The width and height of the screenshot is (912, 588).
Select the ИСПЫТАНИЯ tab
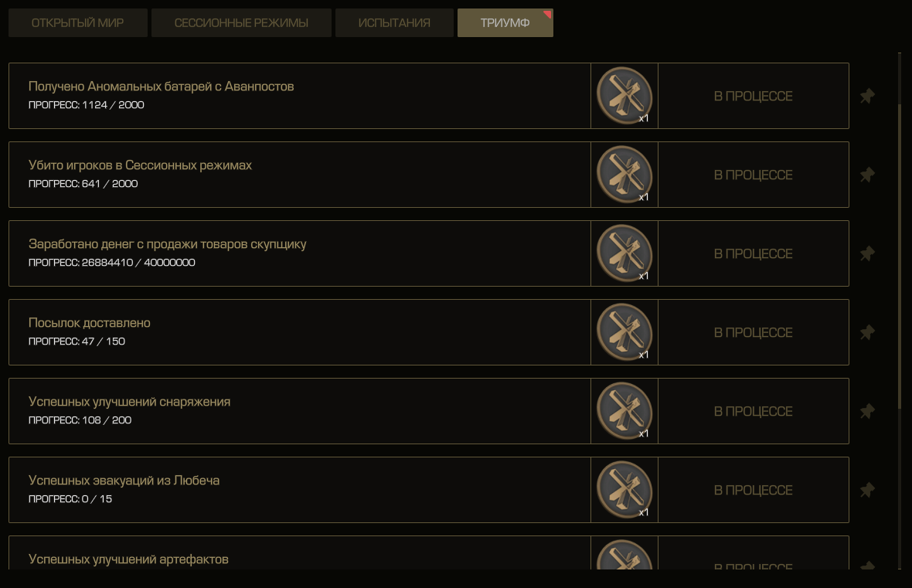pos(394,22)
